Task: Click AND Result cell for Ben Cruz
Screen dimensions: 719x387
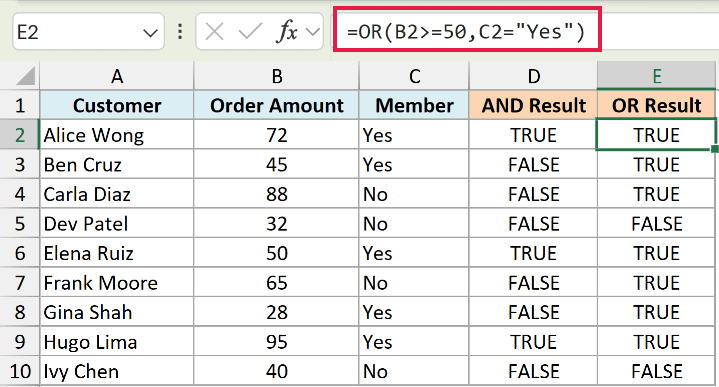Action: (533, 164)
